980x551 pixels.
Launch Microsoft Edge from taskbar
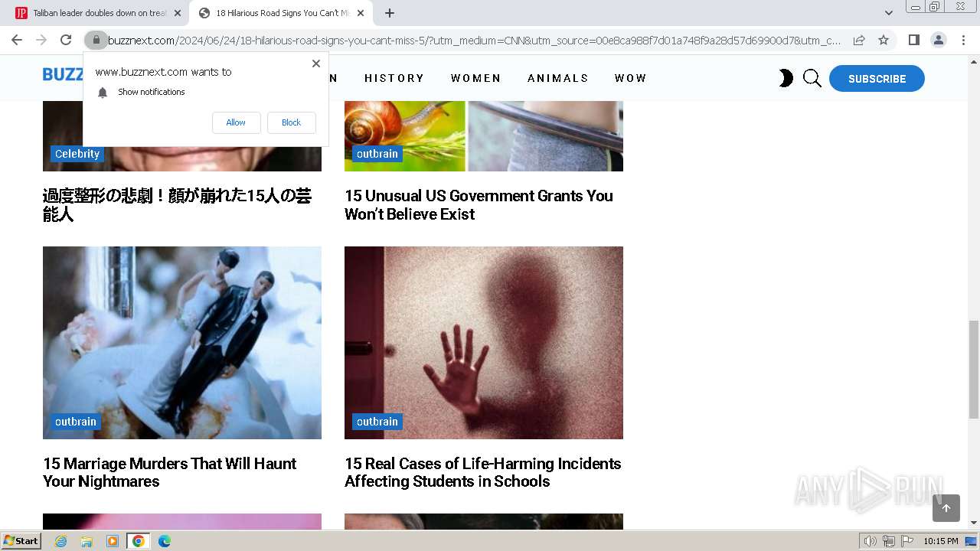click(164, 541)
